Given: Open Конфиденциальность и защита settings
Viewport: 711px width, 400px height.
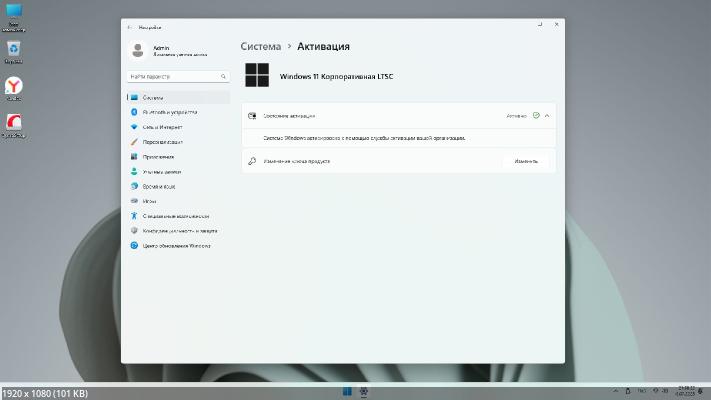Looking at the screenshot, I should tap(179, 231).
